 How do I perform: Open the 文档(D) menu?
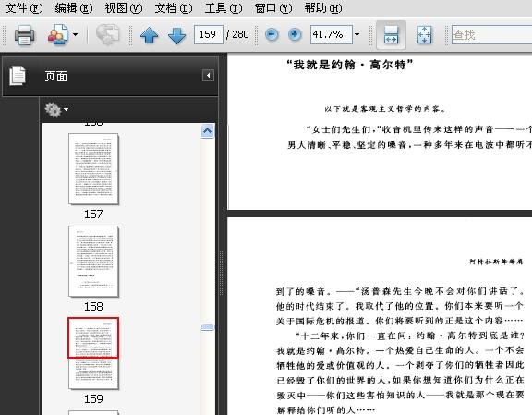point(174,7)
